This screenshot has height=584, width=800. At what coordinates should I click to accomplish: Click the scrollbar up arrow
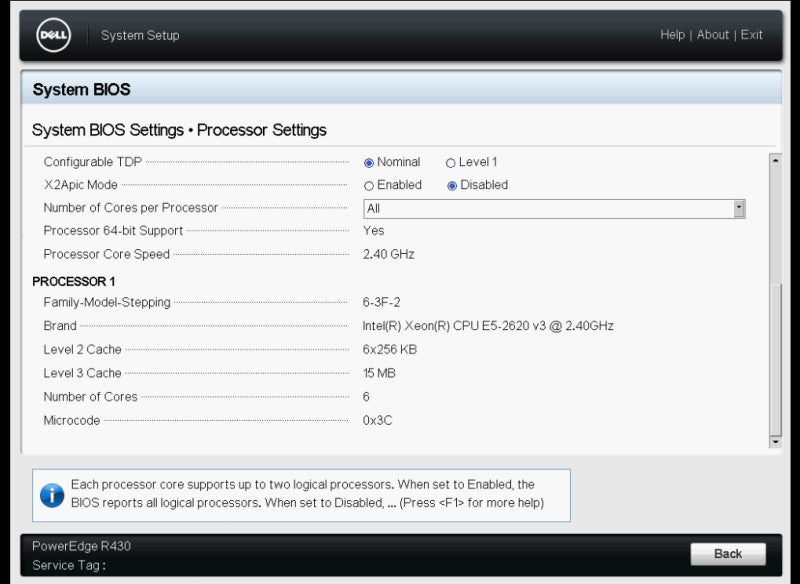776,160
